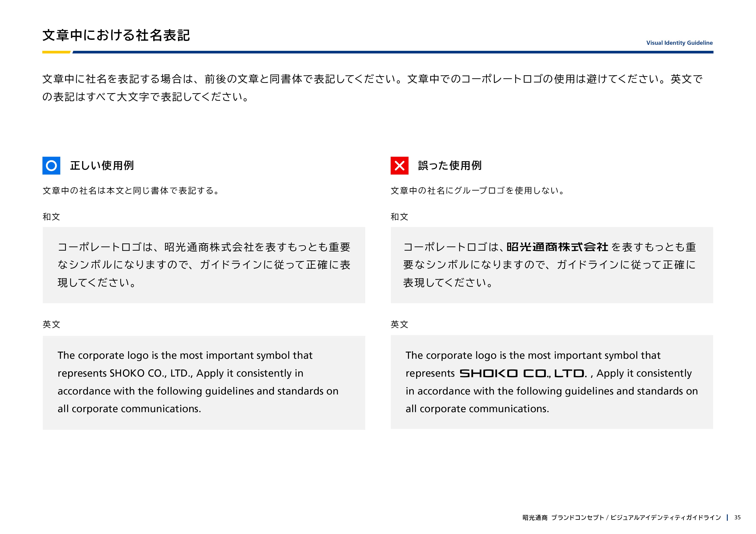Click the blue circle correct-example icon
756x534 pixels.
(51, 166)
